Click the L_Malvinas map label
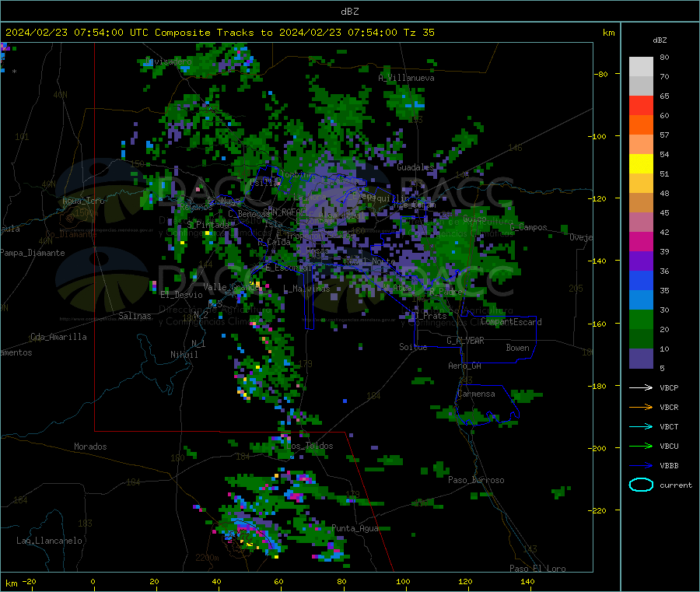700x592 pixels. 306,289
